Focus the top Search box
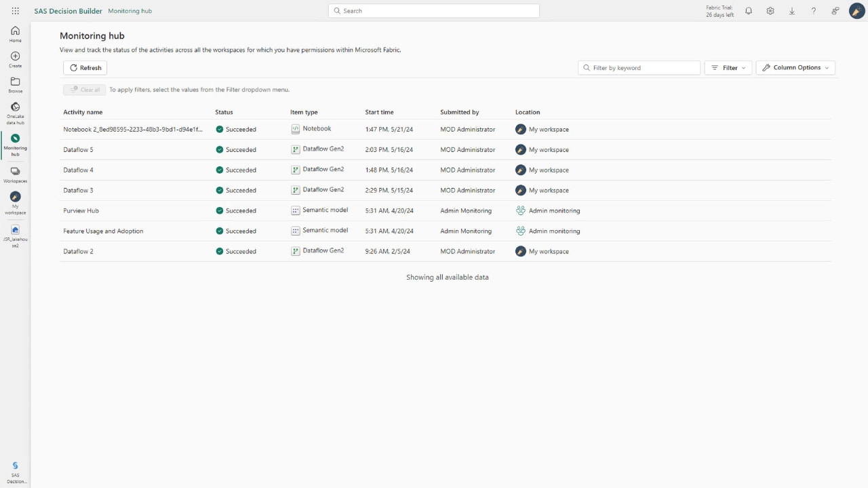 434,11
